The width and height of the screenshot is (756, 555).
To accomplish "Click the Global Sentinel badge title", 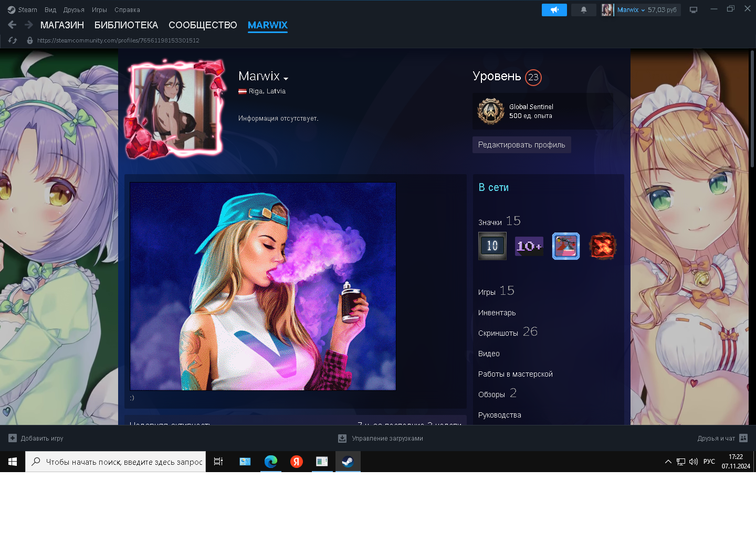I will [531, 107].
